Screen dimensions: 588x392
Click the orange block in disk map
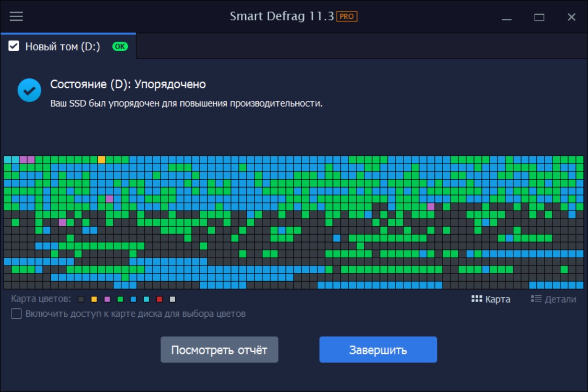click(x=101, y=160)
